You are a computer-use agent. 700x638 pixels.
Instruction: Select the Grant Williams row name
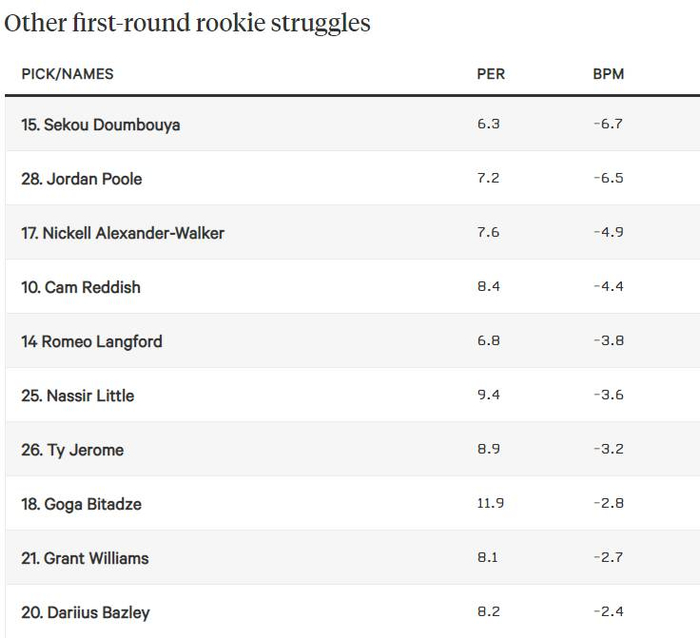pyautogui.click(x=84, y=558)
